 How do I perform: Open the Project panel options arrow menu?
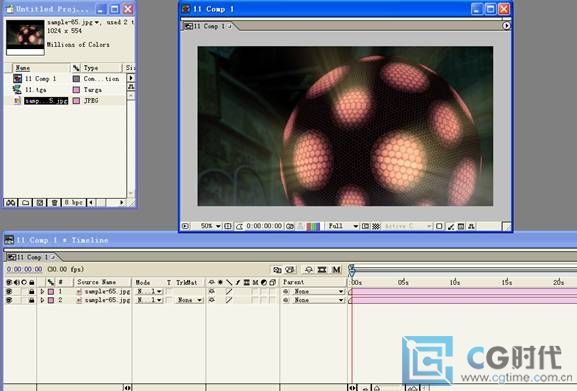click(131, 78)
